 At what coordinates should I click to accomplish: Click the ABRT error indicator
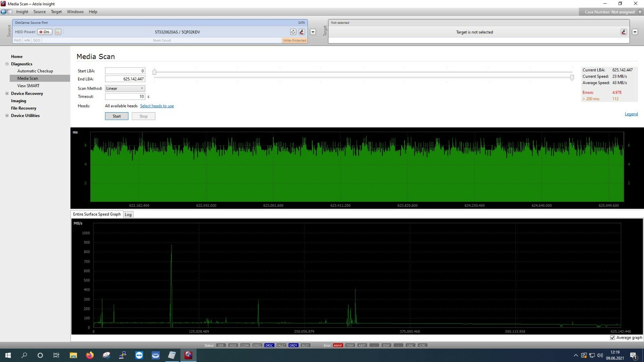pyautogui.click(x=362, y=346)
